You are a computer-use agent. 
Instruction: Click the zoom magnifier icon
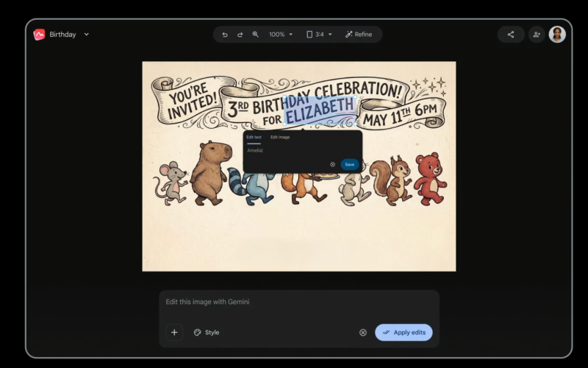point(255,35)
